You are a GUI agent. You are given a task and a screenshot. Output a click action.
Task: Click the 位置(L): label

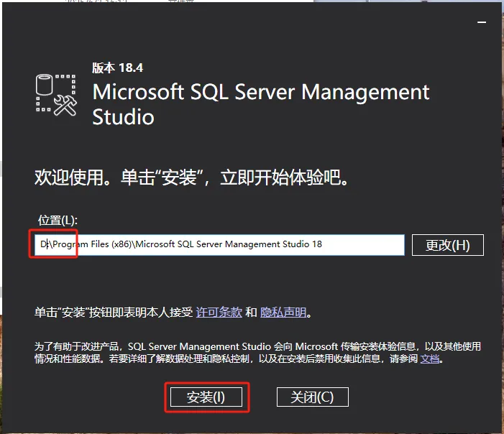[58, 221]
